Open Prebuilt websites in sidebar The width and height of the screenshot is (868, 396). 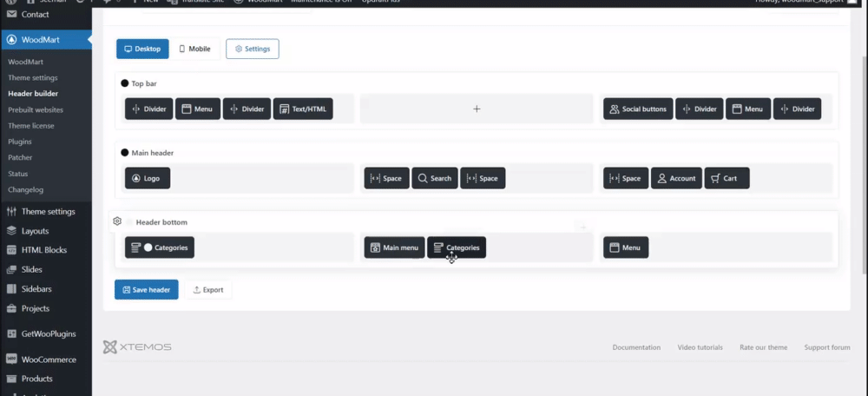(x=36, y=109)
